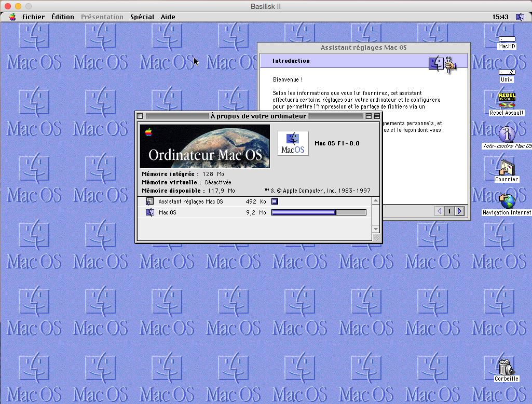The width and height of the screenshot is (532, 404).
Task: Collapse the À propos window with windowshade box
Action: (x=377, y=116)
